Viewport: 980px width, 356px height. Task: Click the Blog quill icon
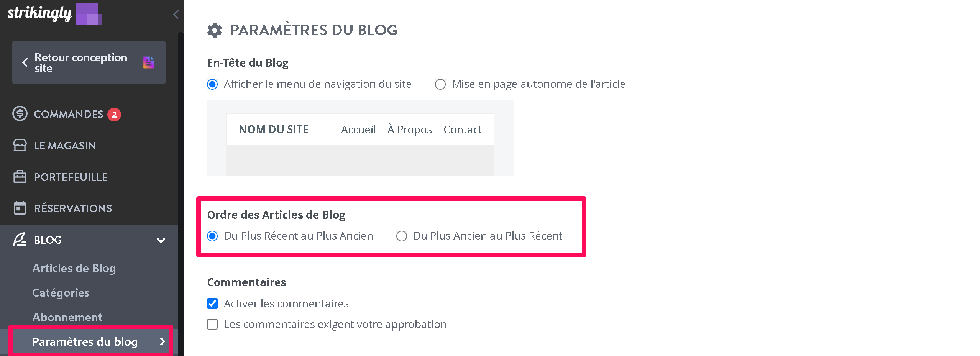point(20,240)
